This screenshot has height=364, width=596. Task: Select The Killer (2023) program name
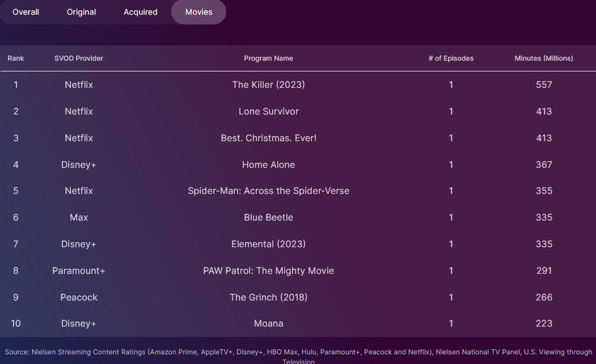(x=268, y=84)
